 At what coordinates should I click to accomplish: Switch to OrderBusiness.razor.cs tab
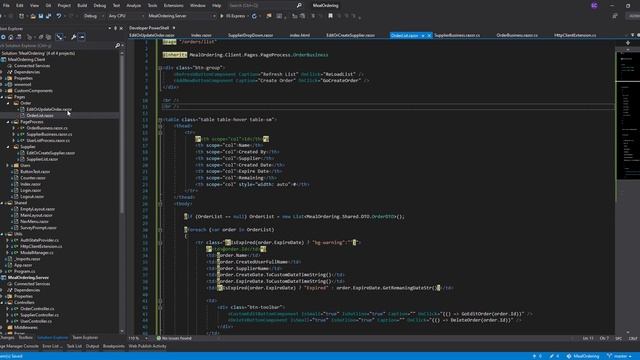click(517, 36)
